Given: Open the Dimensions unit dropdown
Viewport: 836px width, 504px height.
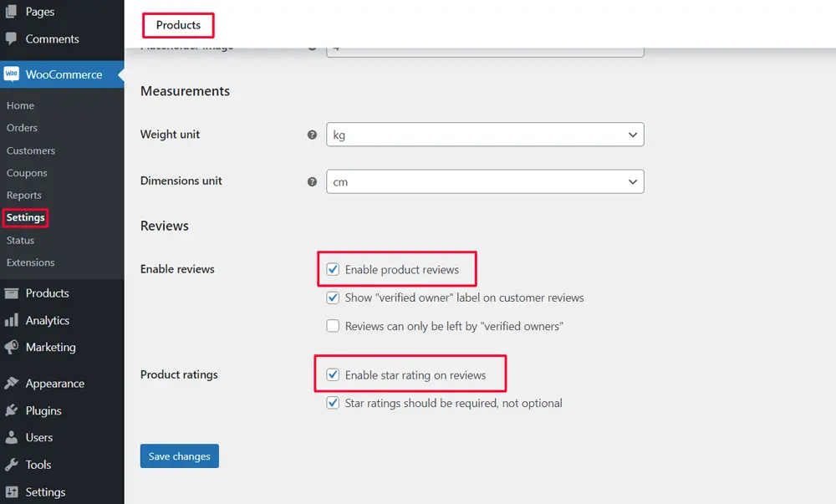Looking at the screenshot, I should pos(485,181).
